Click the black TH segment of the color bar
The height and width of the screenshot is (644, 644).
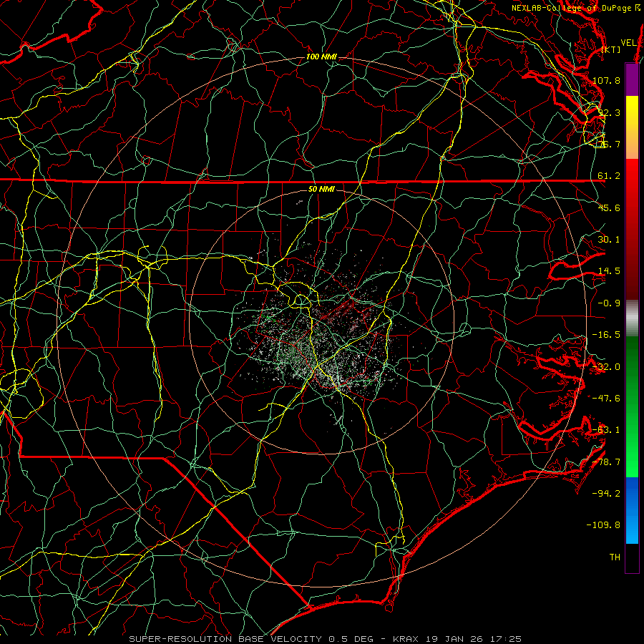[632, 558]
